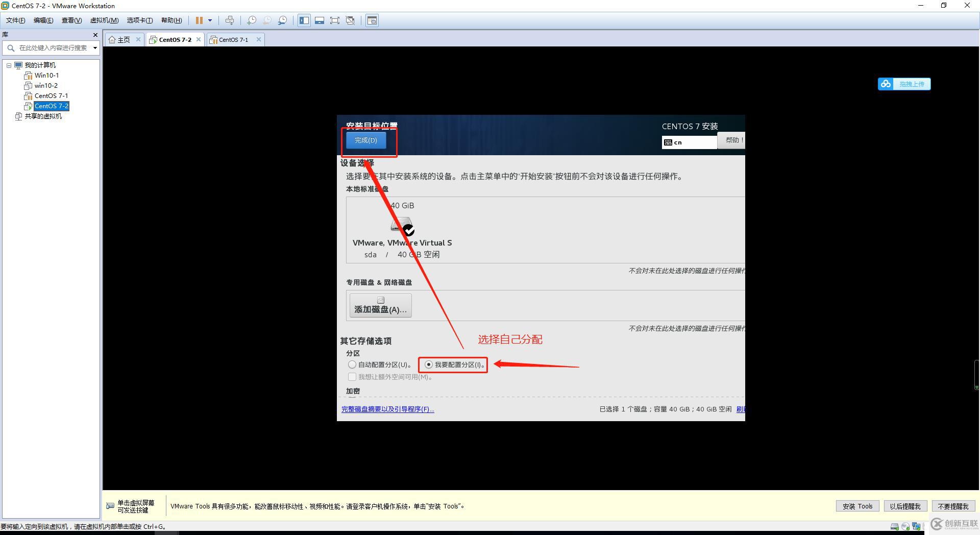Click the network adapter status bar icon
Viewport: 980px width, 535px height.
point(916,526)
